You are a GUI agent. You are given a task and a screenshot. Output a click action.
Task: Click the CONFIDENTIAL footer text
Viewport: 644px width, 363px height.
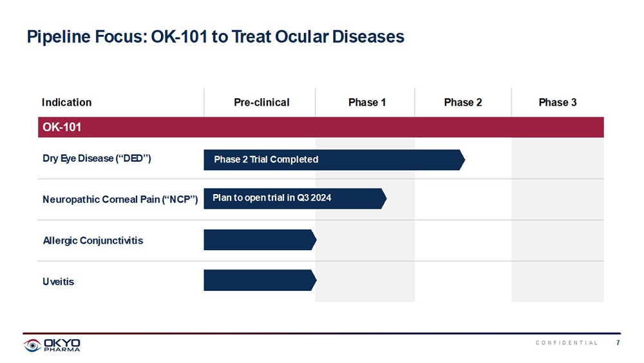coord(567,342)
